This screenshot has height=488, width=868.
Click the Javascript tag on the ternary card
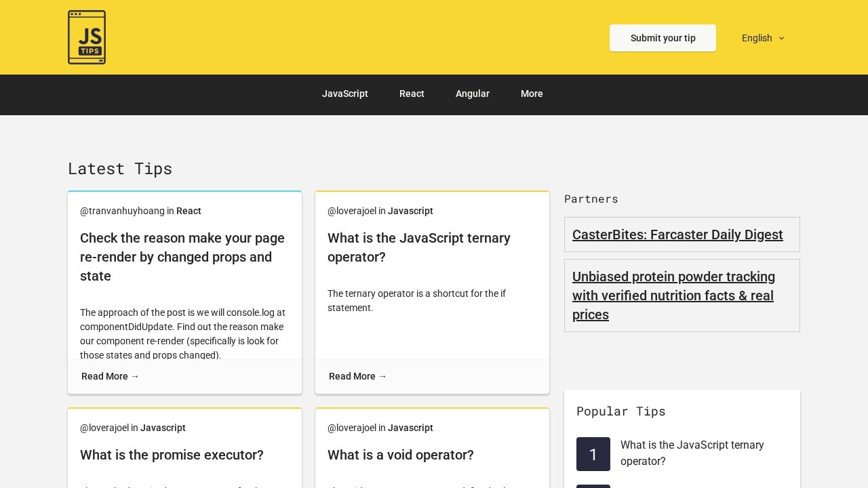(x=410, y=211)
